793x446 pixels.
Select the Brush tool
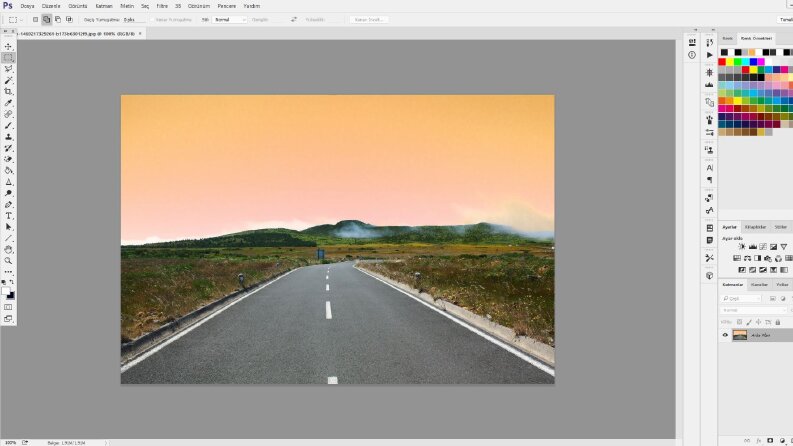point(8,125)
